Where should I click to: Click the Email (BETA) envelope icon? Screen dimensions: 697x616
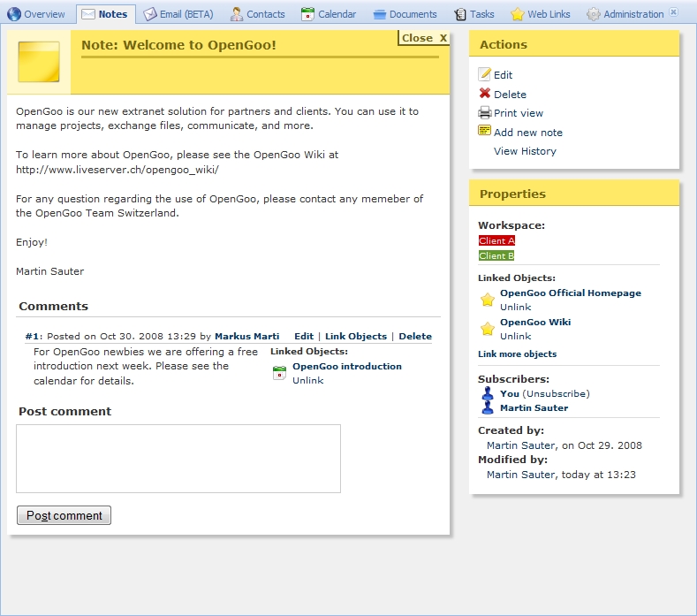point(150,14)
